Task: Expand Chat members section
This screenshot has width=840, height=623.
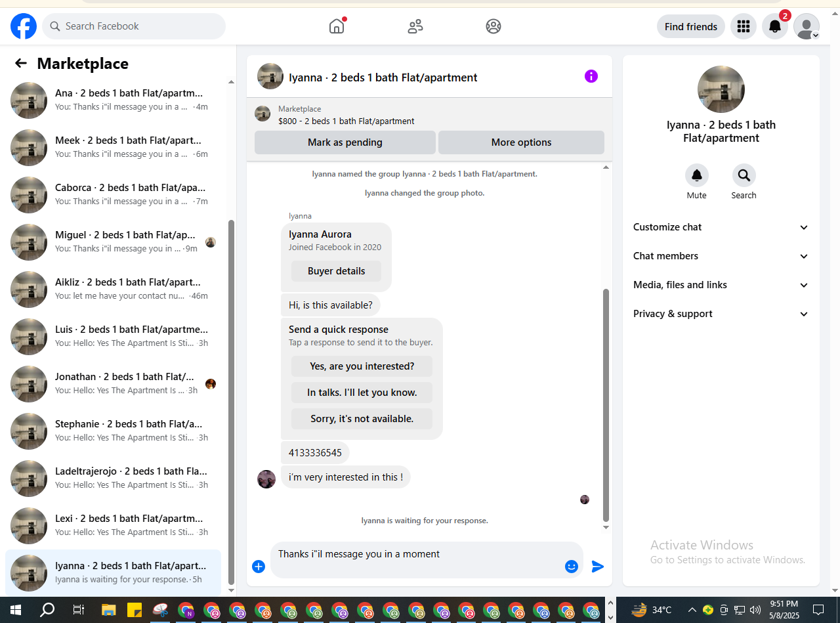Action: 721,256
